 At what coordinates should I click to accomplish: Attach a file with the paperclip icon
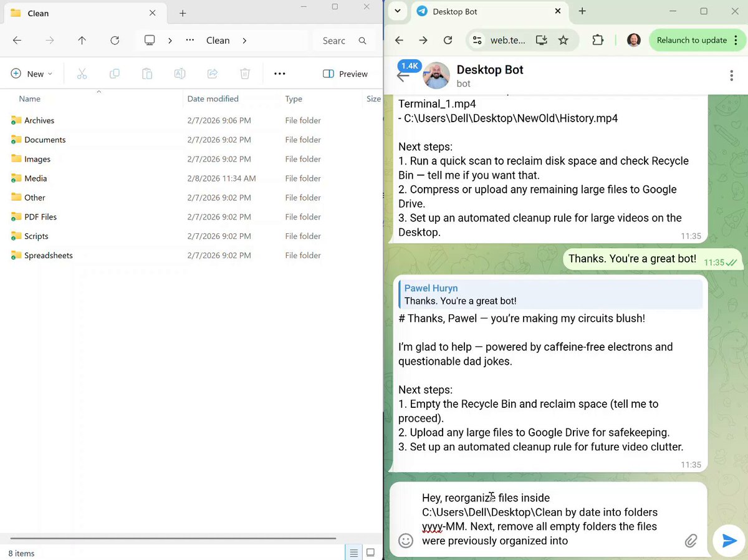click(x=691, y=541)
